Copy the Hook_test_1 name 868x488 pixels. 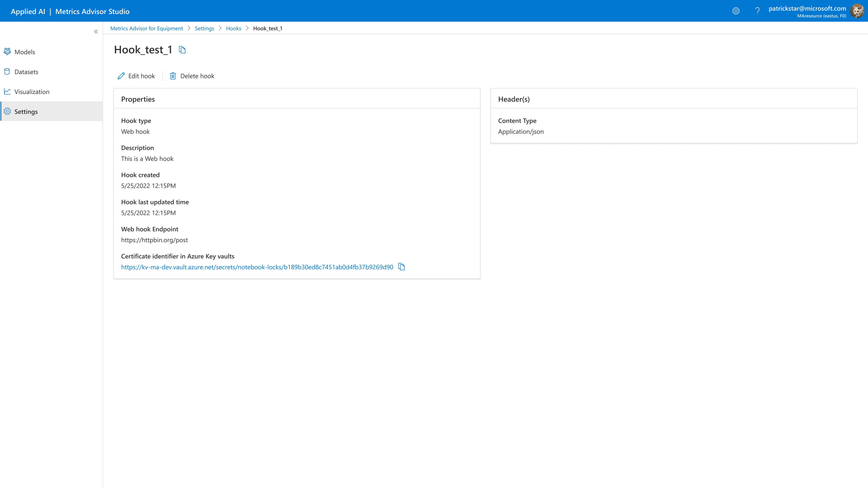[182, 50]
